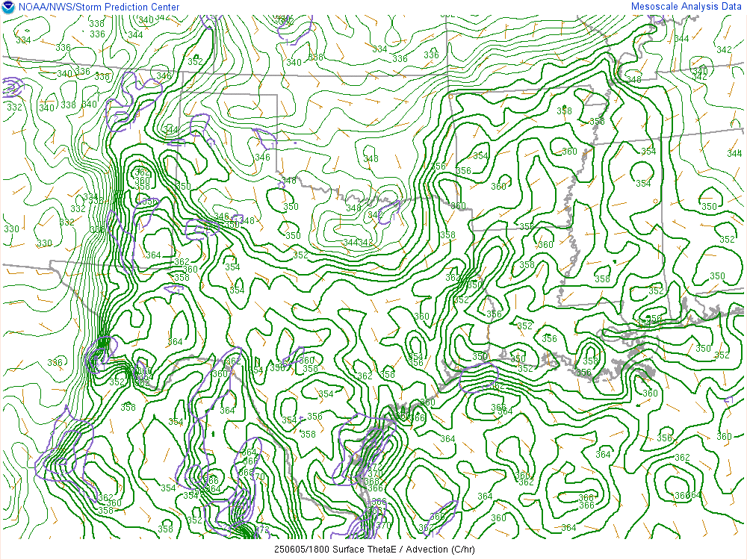Click the NOAA logo icon
Screen dimensions: 747x560
tap(8, 7)
